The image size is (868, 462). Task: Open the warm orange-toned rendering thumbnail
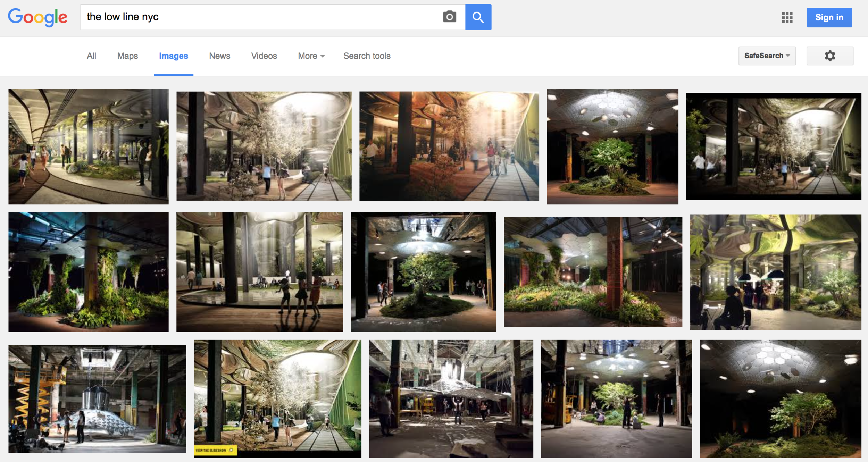pyautogui.click(x=449, y=146)
